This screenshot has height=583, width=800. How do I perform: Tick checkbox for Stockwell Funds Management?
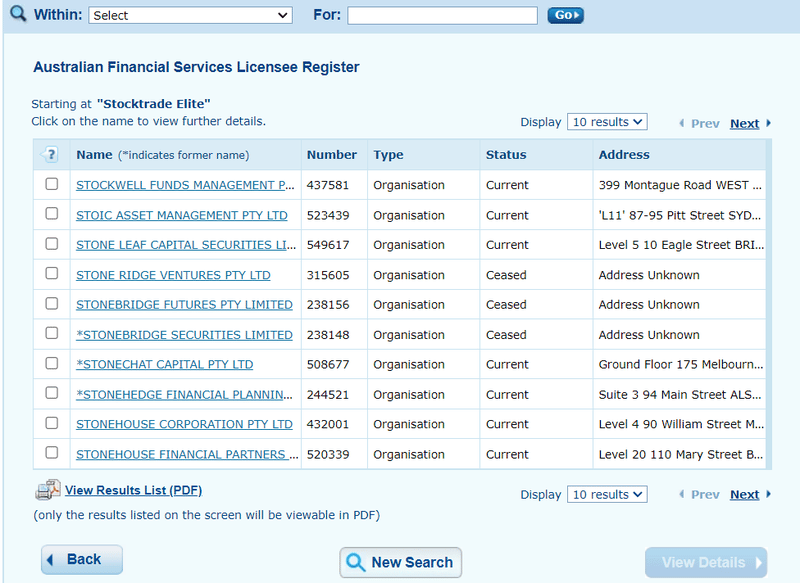(x=52, y=184)
